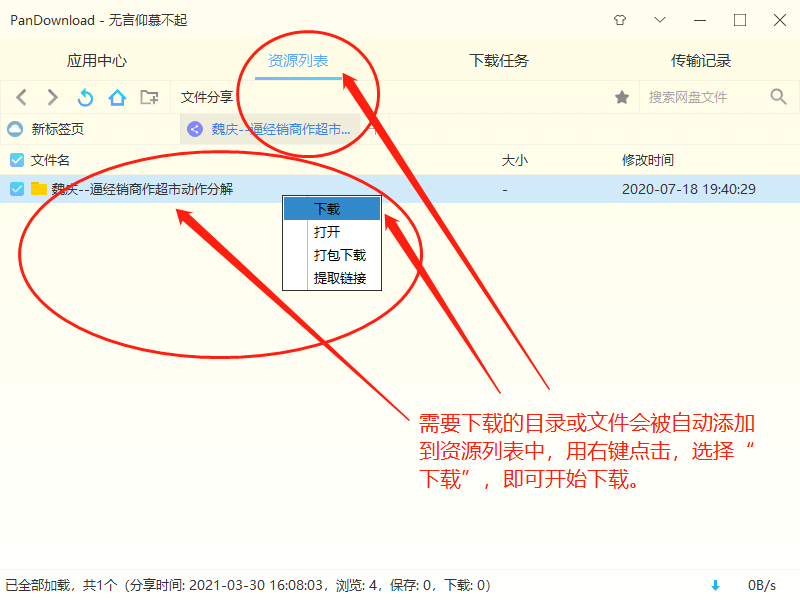Toggle the select-all checkbox beside 文件名
Viewport: 800px width, 600px height.
[16, 160]
